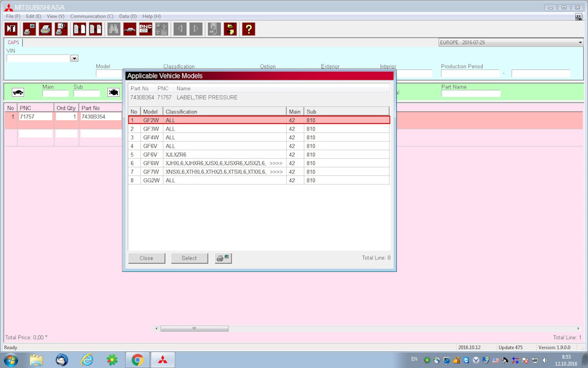Click the printer toolbar icon
588x368 pixels.
click(x=45, y=29)
